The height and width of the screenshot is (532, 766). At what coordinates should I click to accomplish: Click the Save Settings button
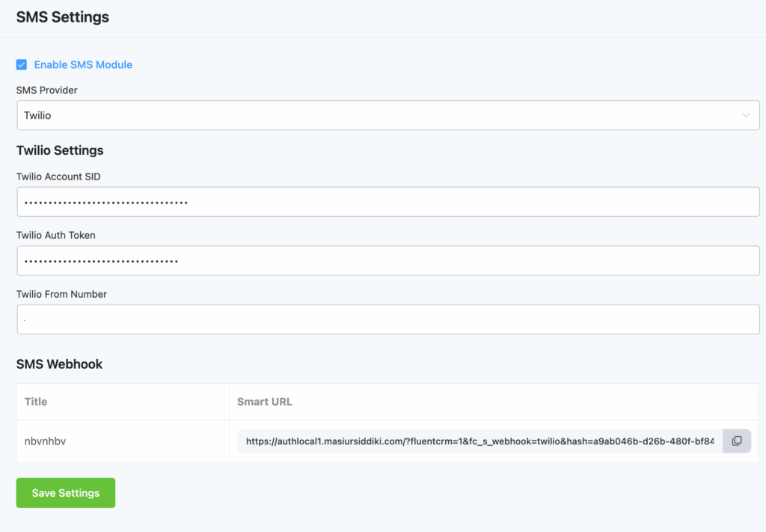point(65,492)
